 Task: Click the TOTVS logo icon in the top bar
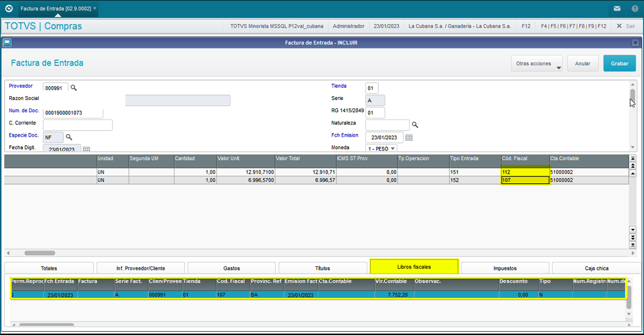pyautogui.click(x=8, y=8)
